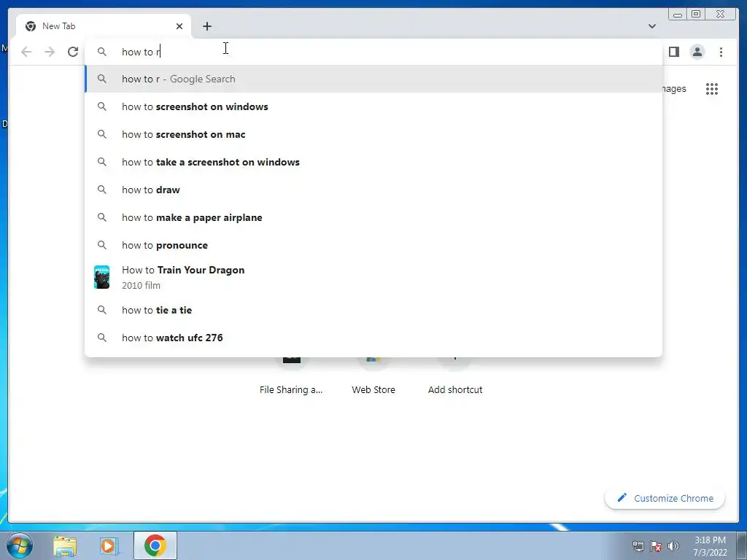Select 'how to draw' suggestion
Screen dimensions: 747x560
373,190
